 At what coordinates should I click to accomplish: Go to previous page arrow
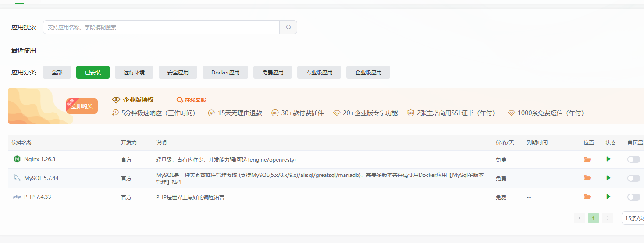pos(580,218)
